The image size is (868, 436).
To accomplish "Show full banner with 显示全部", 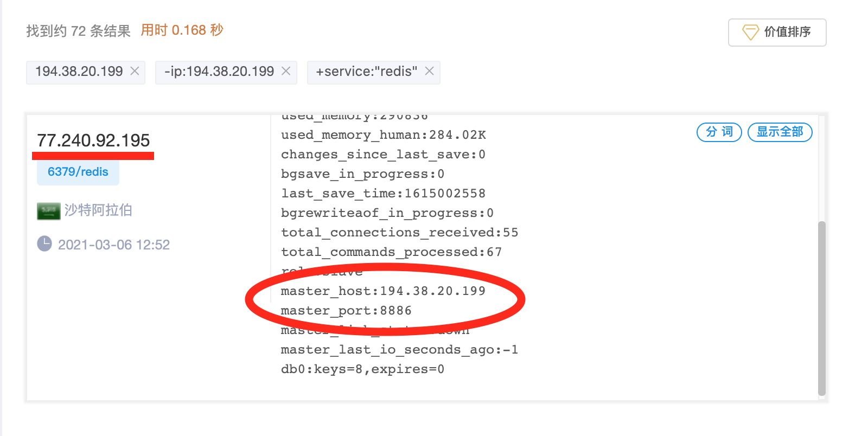I will 780,132.
